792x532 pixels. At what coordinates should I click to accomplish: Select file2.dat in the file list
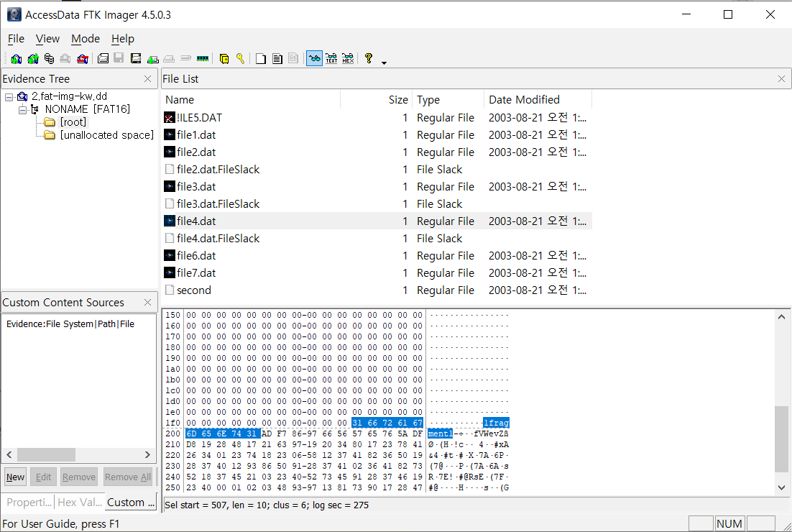coord(196,152)
